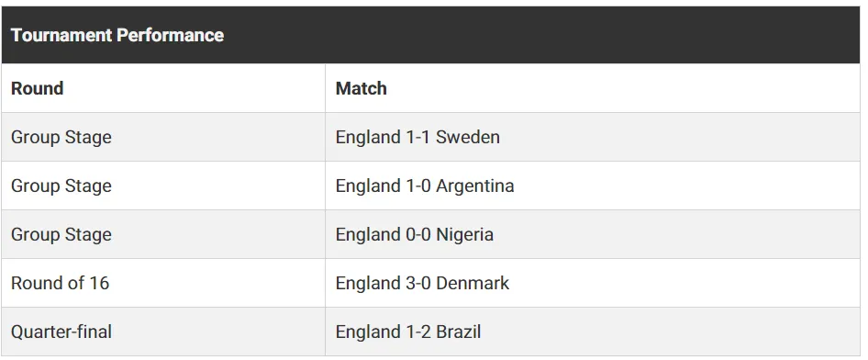Click the England 1-2 Brazil match cell
Screen dimensions: 868x360
click(x=593, y=332)
